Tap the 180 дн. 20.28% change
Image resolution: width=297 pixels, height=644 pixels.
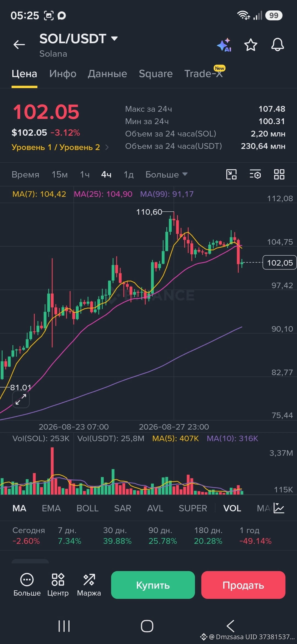click(x=208, y=536)
